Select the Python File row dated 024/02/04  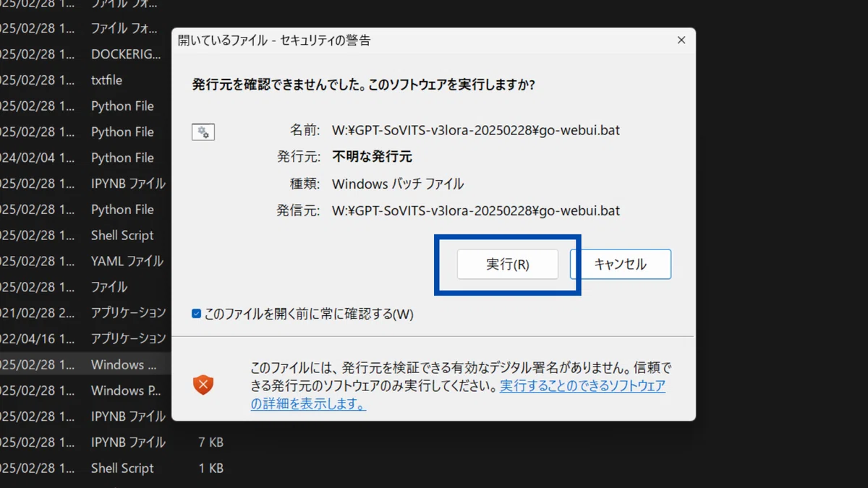click(85, 158)
